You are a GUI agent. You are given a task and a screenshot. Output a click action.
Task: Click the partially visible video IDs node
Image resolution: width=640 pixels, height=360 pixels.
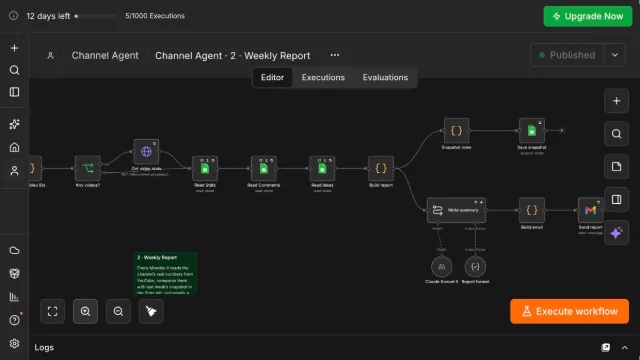(35, 168)
